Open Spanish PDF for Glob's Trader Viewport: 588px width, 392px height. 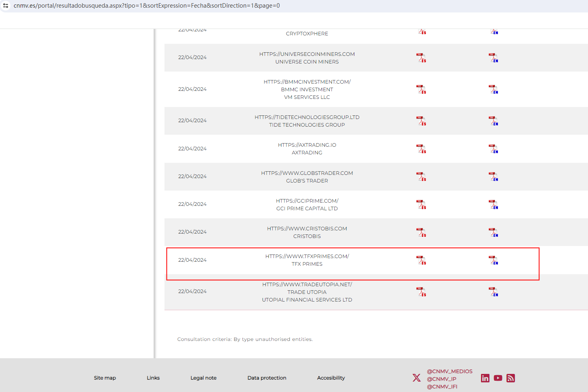pyautogui.click(x=421, y=177)
